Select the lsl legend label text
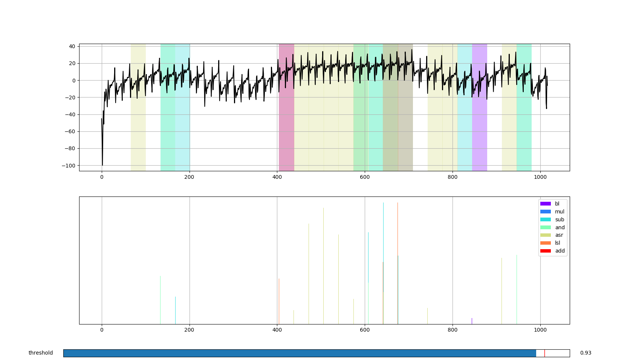 (558, 243)
